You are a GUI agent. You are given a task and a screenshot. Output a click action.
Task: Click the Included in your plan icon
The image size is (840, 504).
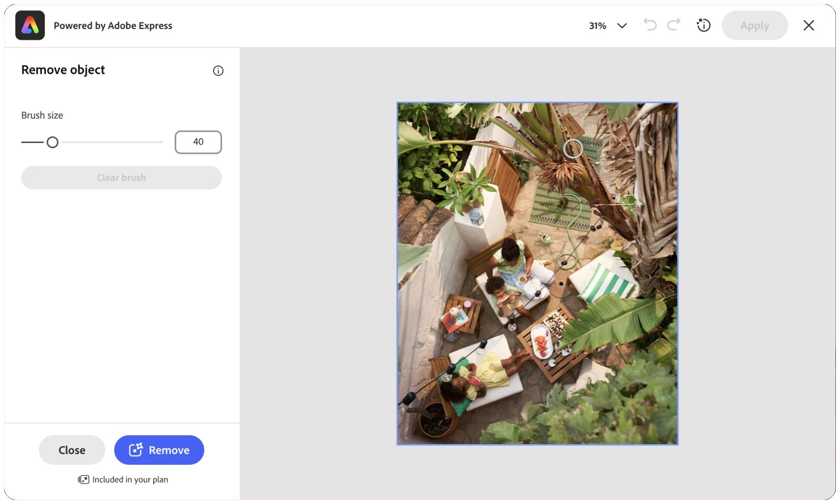[84, 480]
